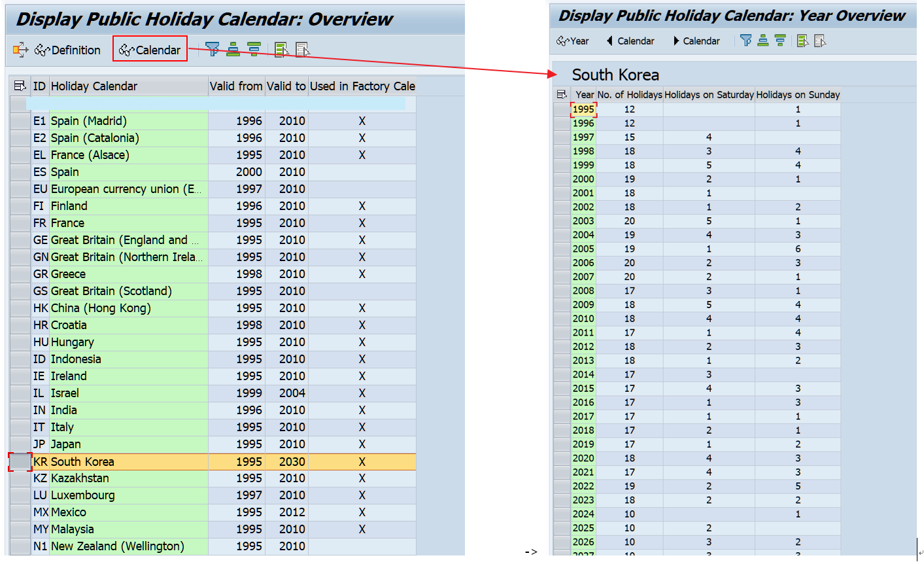Click filter funnel icon in Overview toolbar

pyautogui.click(x=213, y=50)
